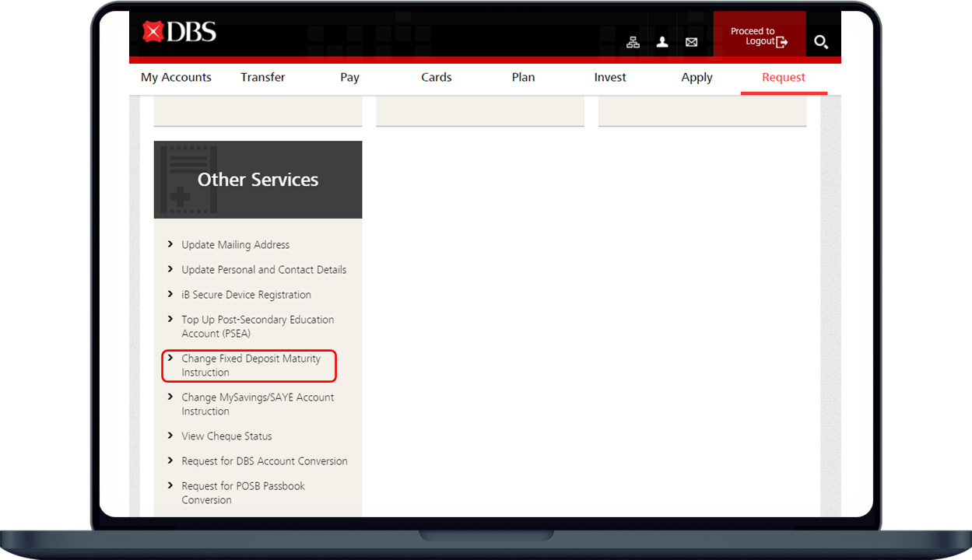Click the search magnifier icon
The image size is (972, 560).
(x=821, y=42)
